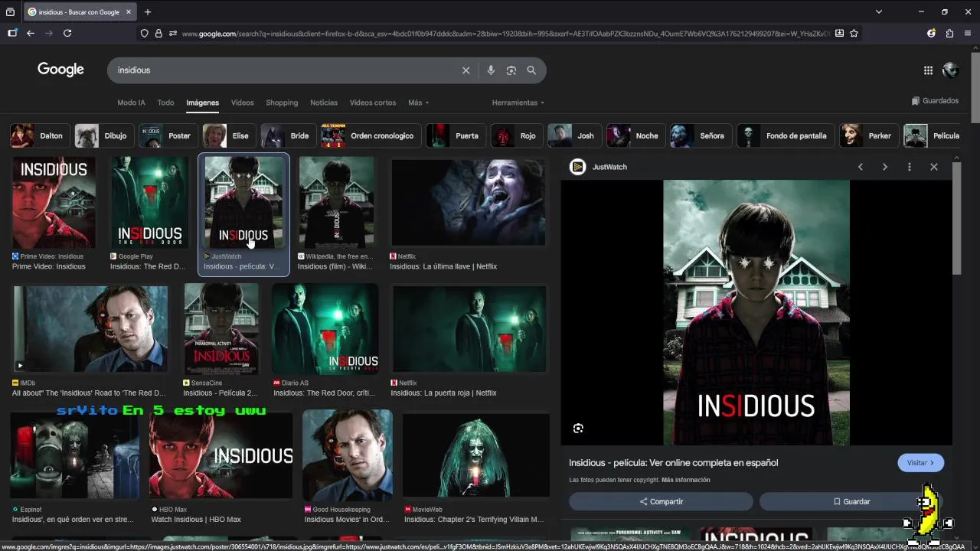Viewport: 980px width, 551px height.
Task: Click the Visitar button
Action: 920,463
